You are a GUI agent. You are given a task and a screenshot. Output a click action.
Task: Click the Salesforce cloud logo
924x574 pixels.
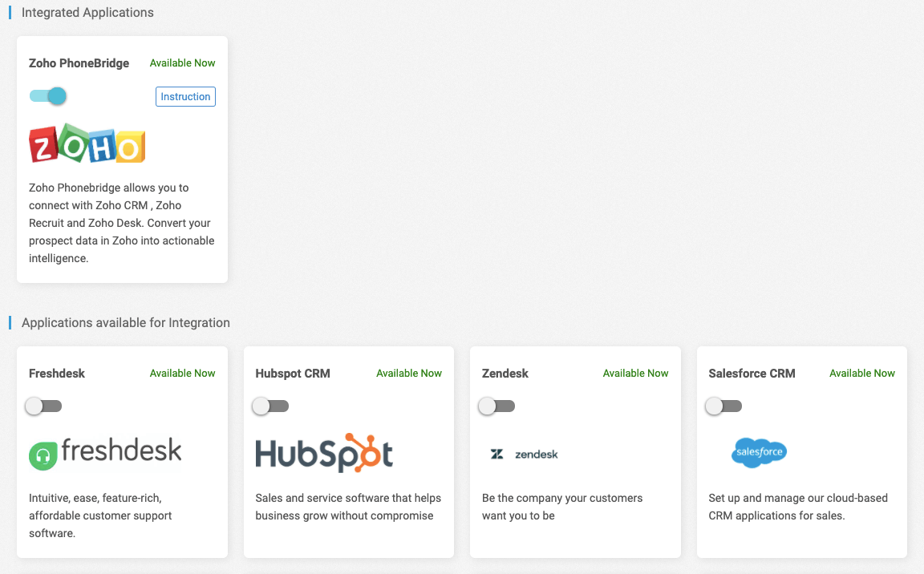click(x=759, y=452)
